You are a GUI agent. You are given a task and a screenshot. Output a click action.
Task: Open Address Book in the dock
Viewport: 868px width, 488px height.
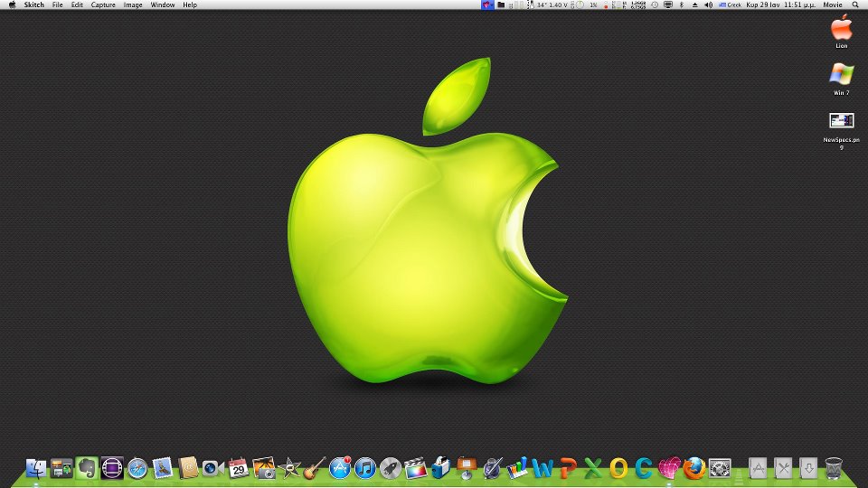188,469
